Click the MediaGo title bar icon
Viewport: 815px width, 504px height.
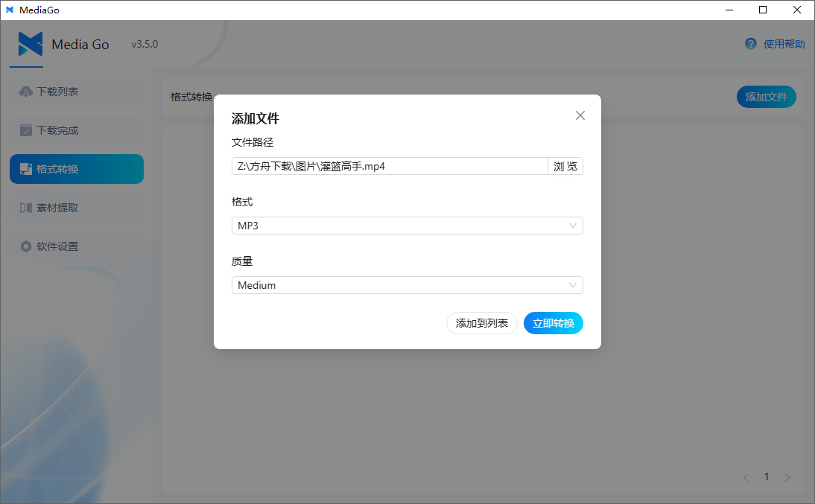click(10, 10)
